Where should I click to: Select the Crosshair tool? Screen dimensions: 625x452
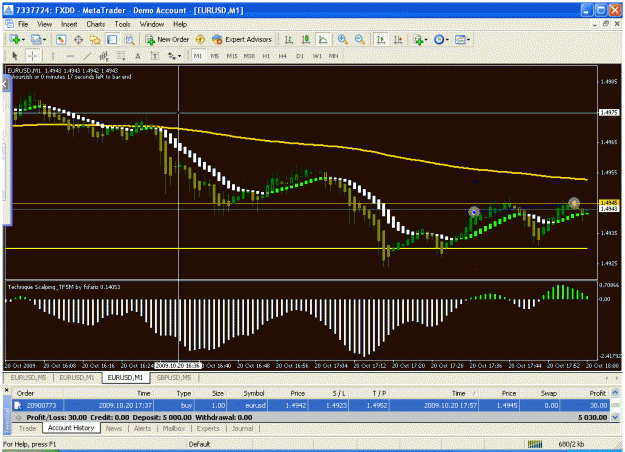pos(32,56)
